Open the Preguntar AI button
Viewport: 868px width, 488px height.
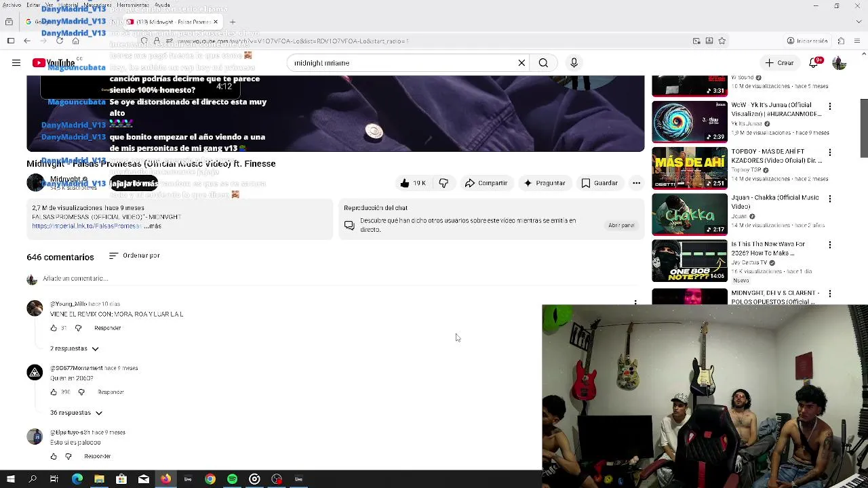[544, 183]
